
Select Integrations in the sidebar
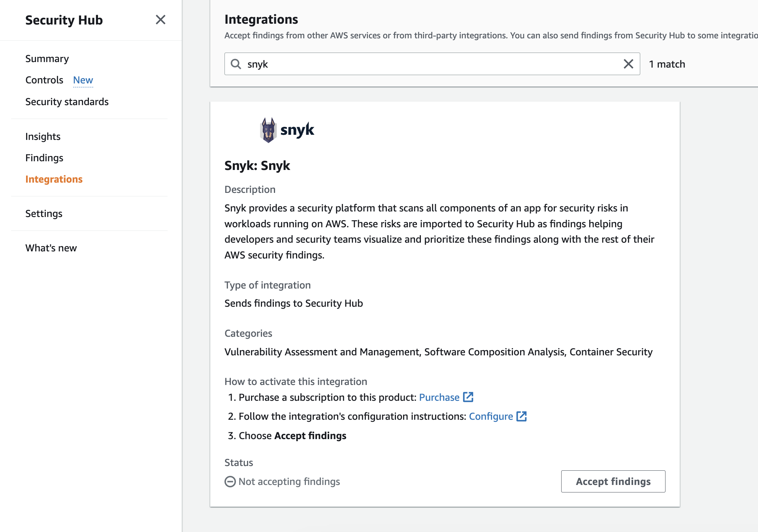click(54, 179)
